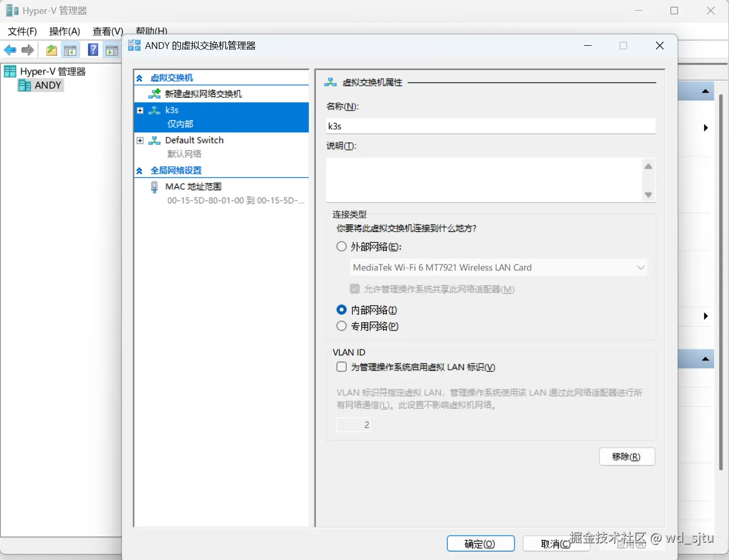
Task: Select 内部网络 radio button
Action: coord(342,310)
